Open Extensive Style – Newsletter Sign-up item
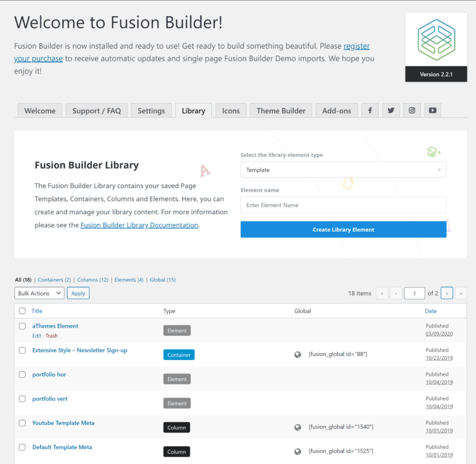This screenshot has height=464, width=476. point(79,350)
